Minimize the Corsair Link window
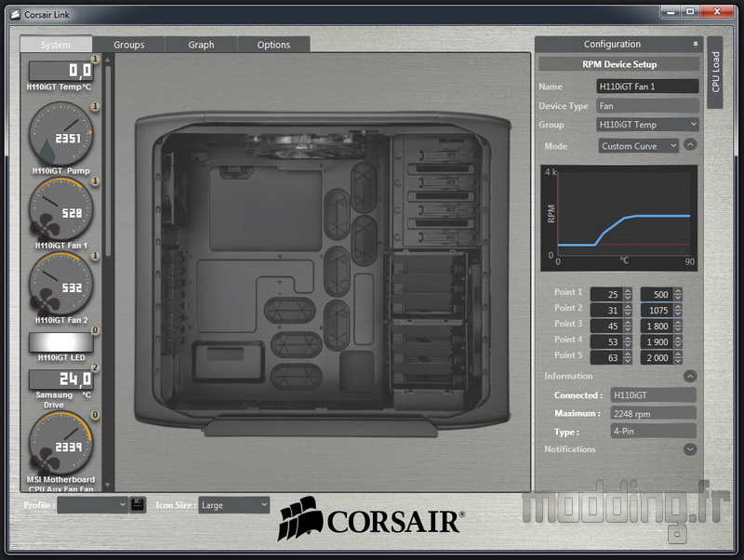The height and width of the screenshot is (560, 744). tap(671, 12)
